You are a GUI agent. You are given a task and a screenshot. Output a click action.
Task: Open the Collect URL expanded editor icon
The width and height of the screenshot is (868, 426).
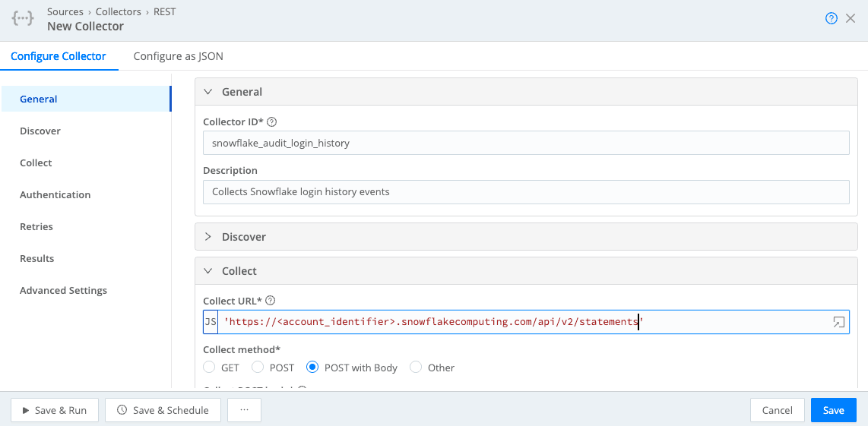point(838,322)
